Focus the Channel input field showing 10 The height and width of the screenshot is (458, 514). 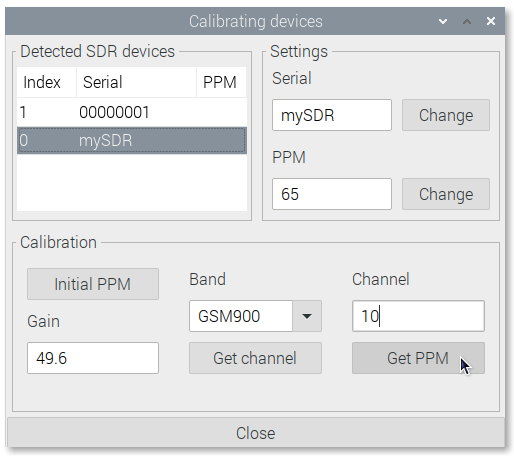[x=418, y=316]
